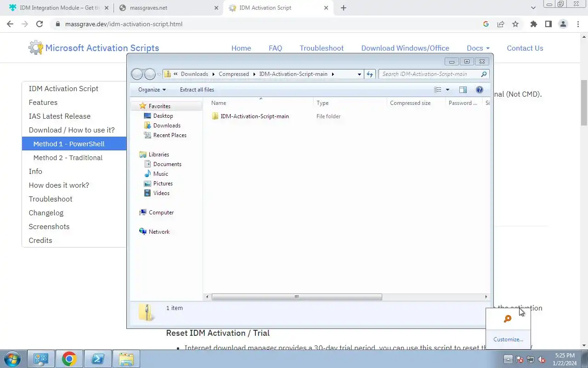Open Explorer recent locations dropdown arrow
The width and height of the screenshot is (588, 368).
pos(159,74)
